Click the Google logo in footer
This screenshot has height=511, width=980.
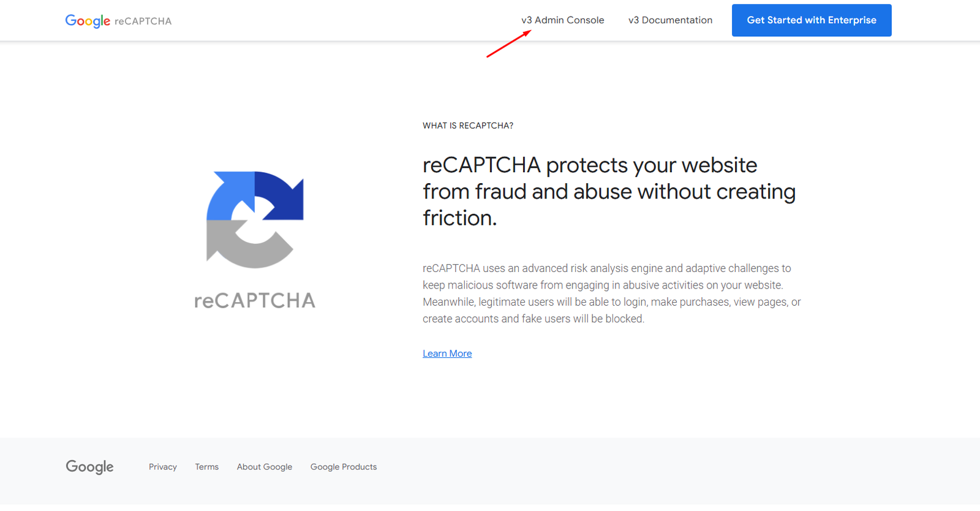click(x=89, y=467)
